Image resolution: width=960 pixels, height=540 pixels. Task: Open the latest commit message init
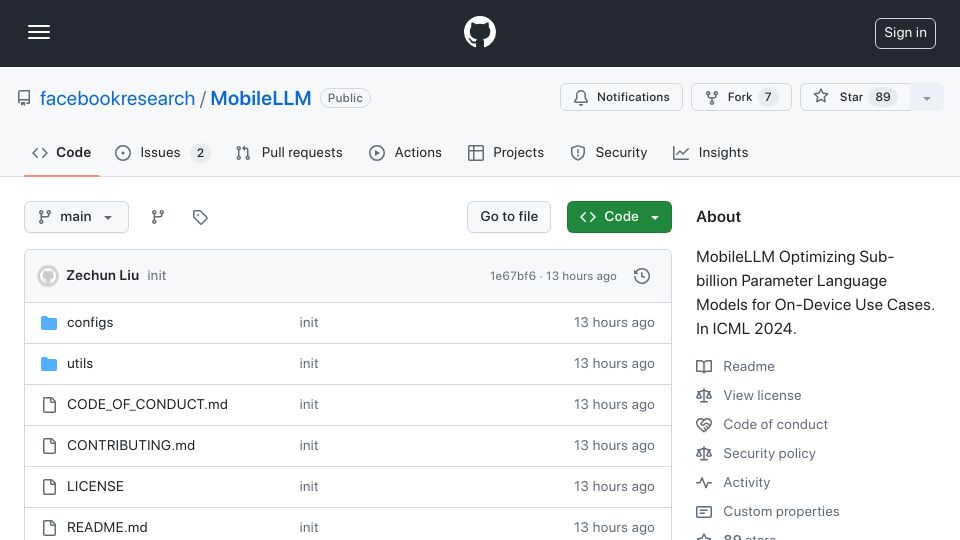157,276
